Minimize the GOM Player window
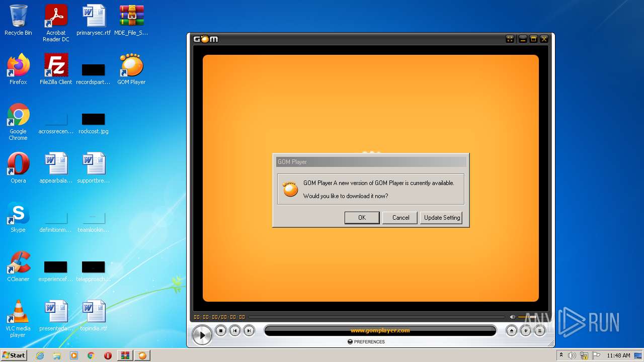Screen dimensions: 644x362 (x=523, y=39)
